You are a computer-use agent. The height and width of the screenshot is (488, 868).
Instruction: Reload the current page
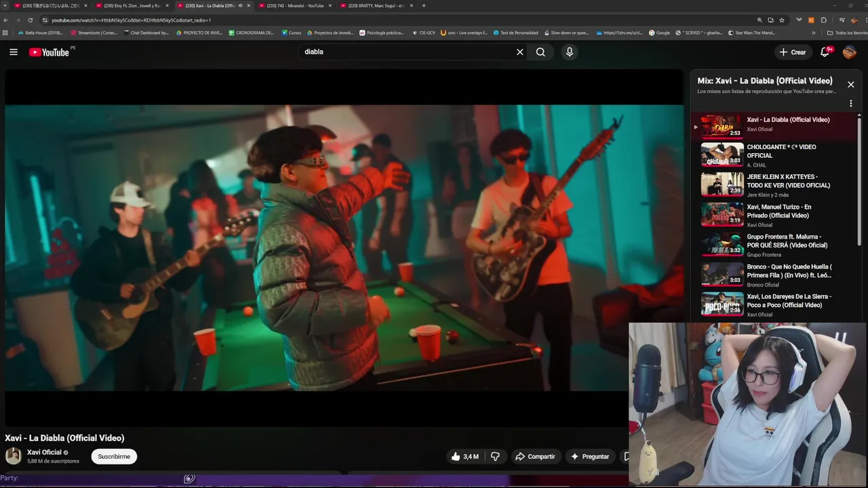click(x=30, y=20)
